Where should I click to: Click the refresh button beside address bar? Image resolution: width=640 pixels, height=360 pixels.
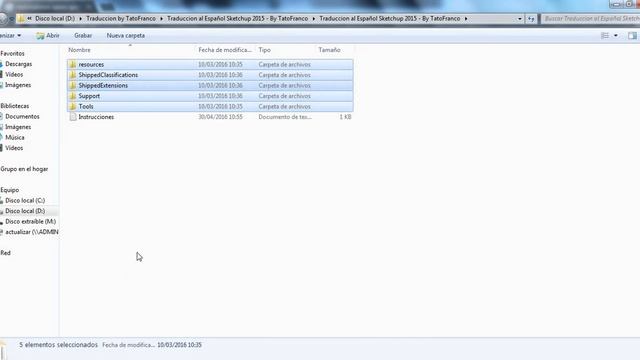pos(531,19)
